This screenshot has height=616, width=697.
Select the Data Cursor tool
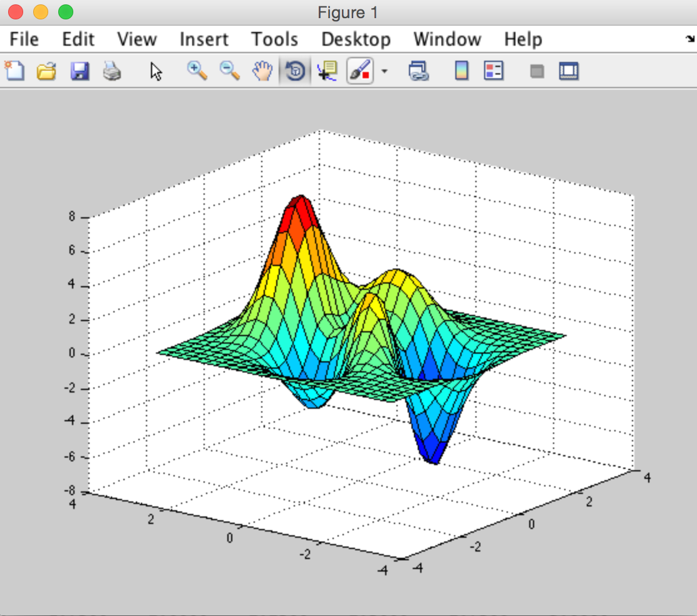tap(328, 71)
